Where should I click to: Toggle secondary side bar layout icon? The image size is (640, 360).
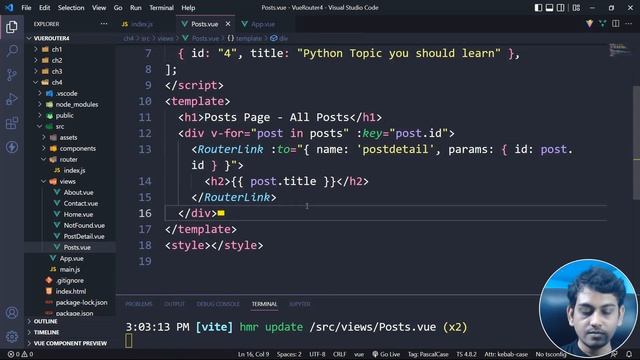(x=561, y=8)
